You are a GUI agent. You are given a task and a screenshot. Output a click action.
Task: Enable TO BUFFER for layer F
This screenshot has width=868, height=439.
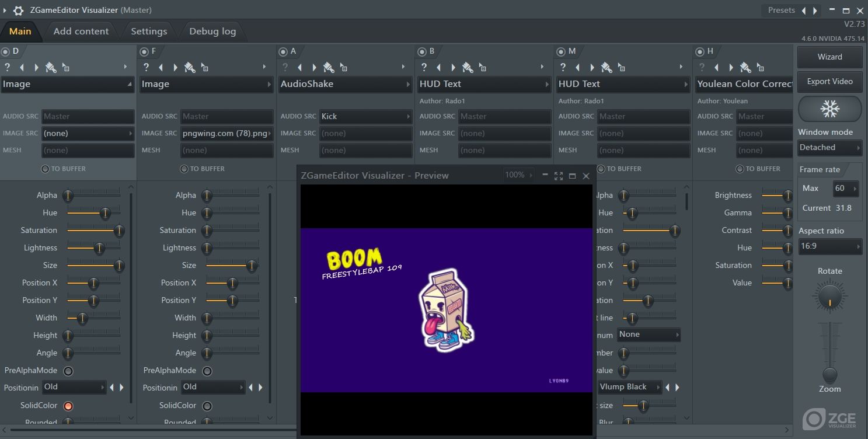coord(184,169)
